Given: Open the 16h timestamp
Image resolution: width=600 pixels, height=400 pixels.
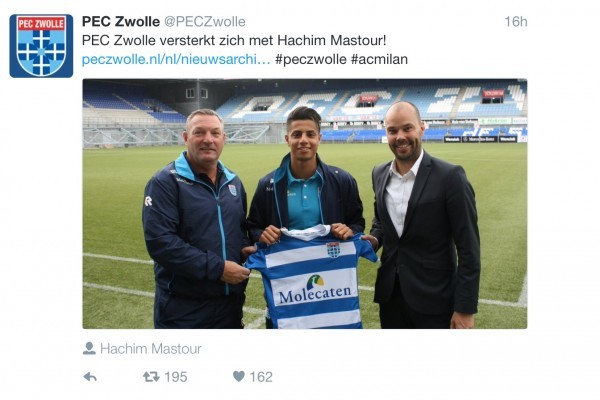Looking at the screenshot, I should pyautogui.click(x=515, y=21).
